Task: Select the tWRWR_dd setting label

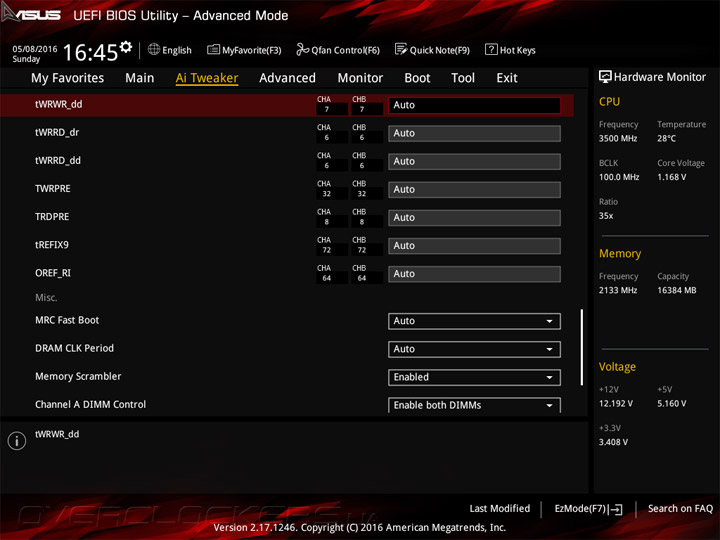Action: point(59,104)
